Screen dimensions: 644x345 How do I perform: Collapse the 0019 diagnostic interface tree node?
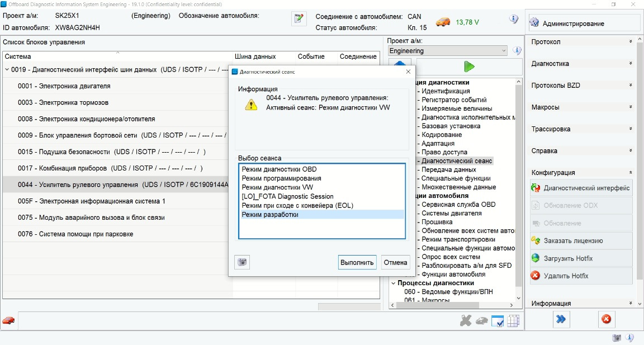7,69
